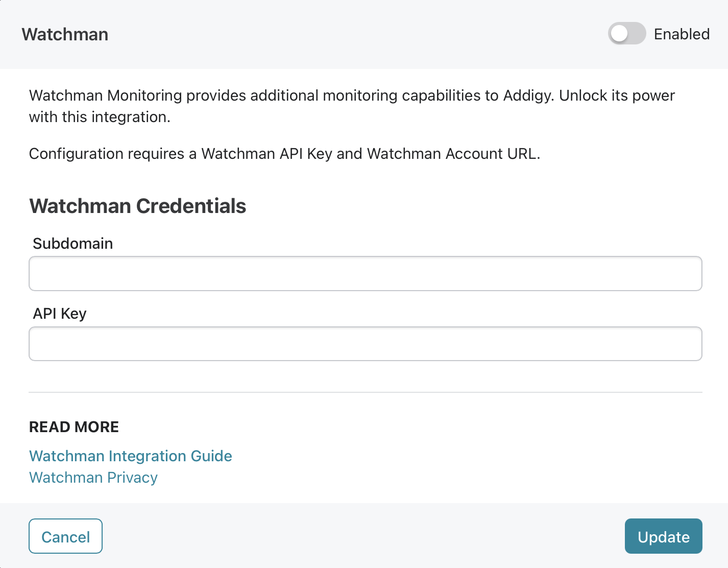Focus the Subdomain input field
The height and width of the screenshot is (568, 728).
pos(366,274)
